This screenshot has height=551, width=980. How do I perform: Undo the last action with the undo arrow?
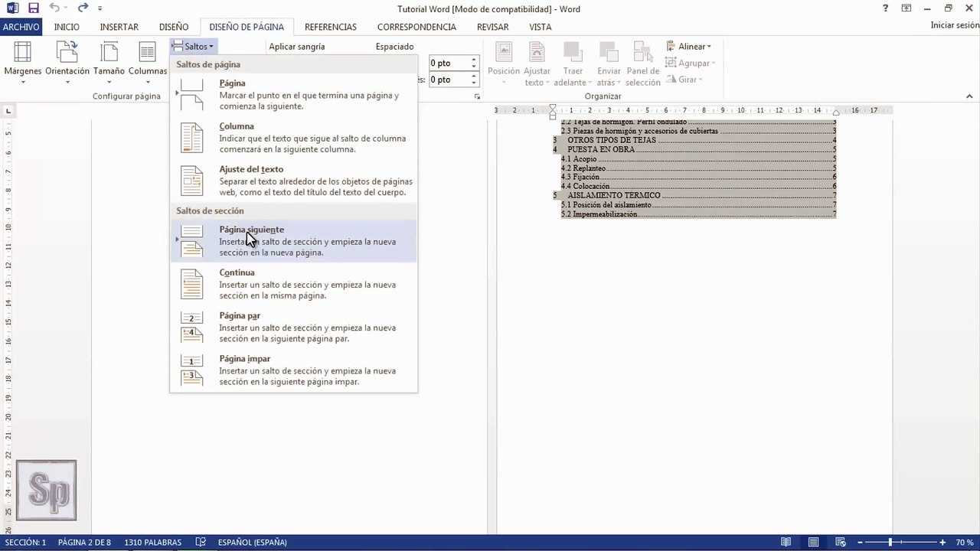pyautogui.click(x=54, y=8)
